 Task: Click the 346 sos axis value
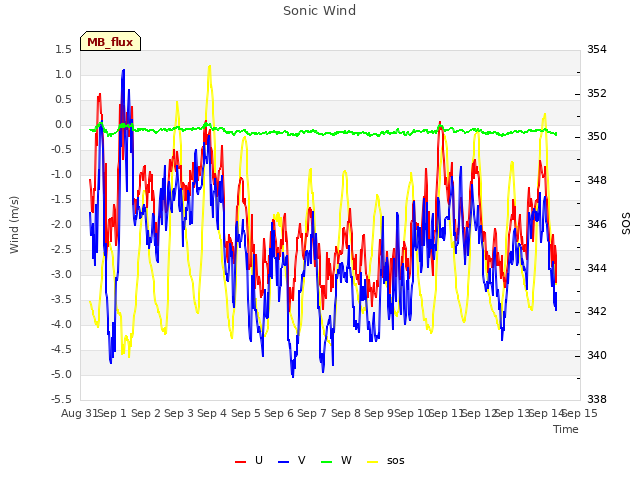[597, 224]
